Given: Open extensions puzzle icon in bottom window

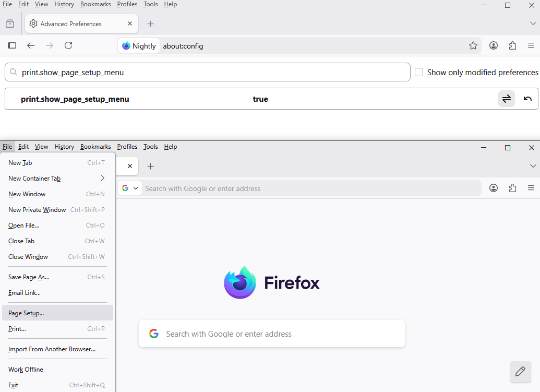Looking at the screenshot, I should point(512,188).
